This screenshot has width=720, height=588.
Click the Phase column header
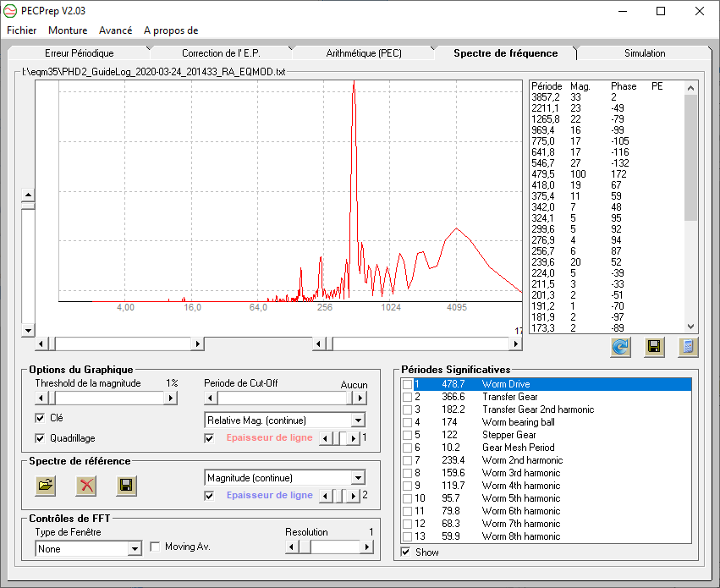click(624, 86)
